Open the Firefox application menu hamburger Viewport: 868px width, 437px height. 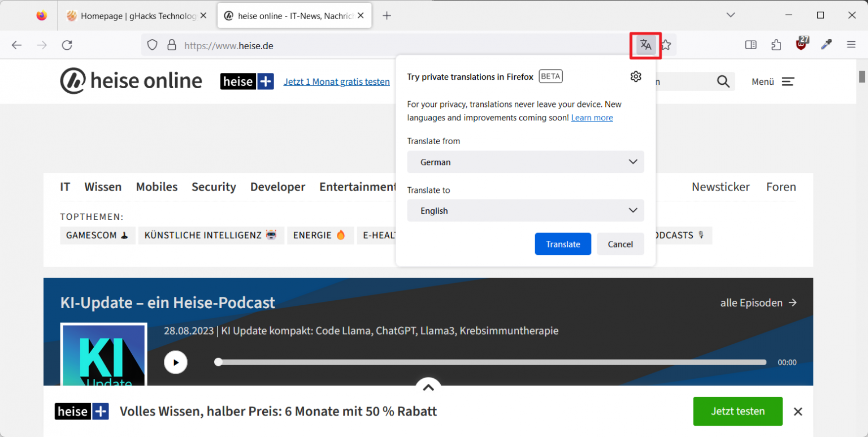(851, 45)
